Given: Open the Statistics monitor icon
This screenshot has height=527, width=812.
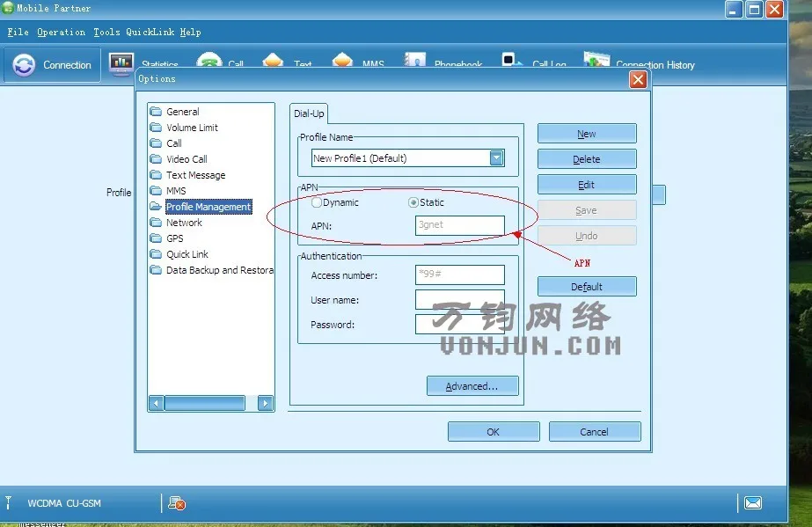Looking at the screenshot, I should click(x=121, y=64).
